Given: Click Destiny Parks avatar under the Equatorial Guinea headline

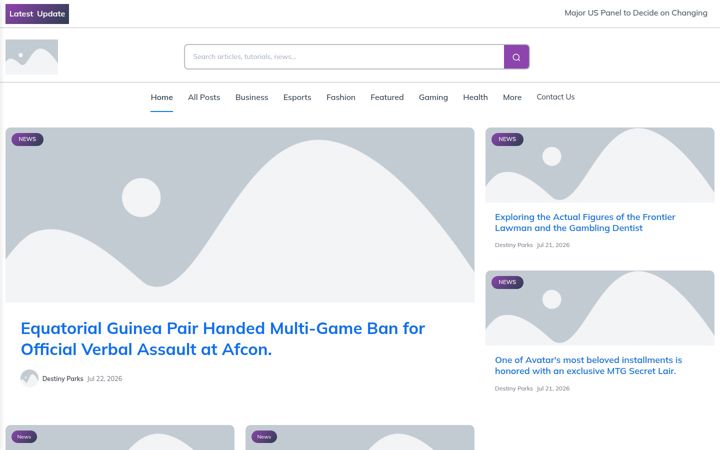Looking at the screenshot, I should click(29, 378).
